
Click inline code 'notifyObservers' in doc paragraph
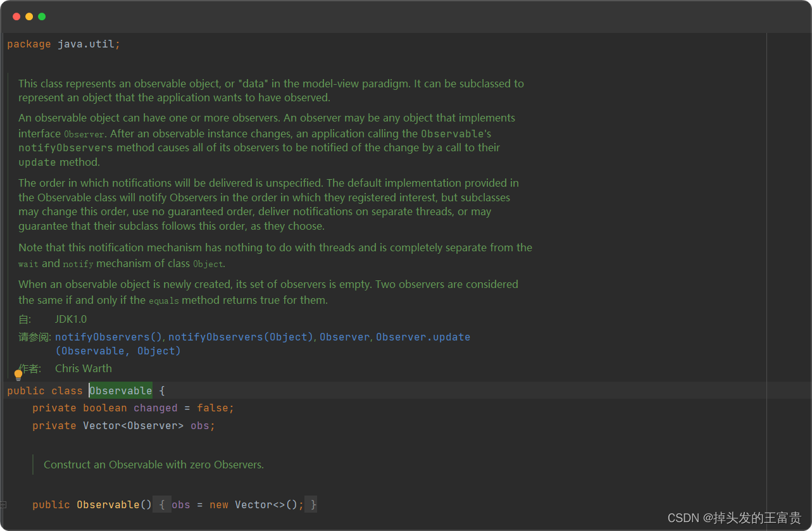point(66,147)
